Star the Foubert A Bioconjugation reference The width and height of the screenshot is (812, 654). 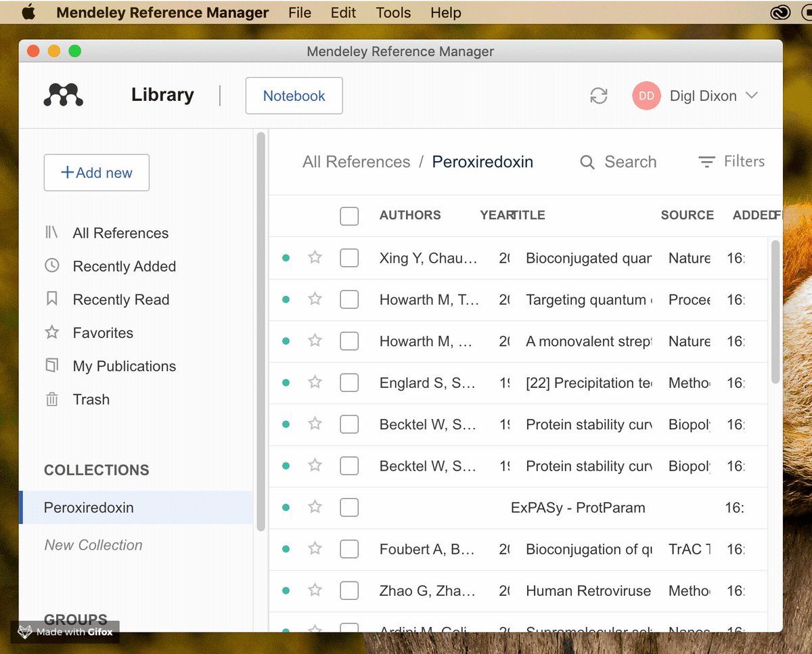click(x=315, y=548)
